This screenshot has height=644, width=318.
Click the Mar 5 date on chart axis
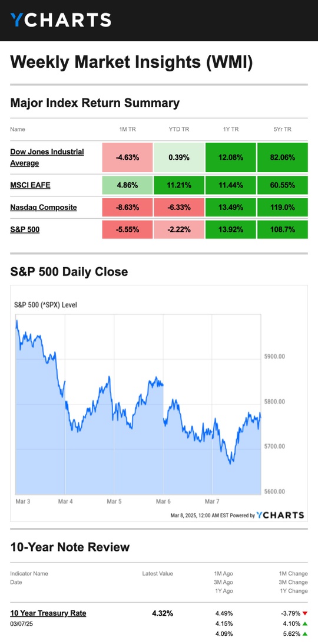114,501
